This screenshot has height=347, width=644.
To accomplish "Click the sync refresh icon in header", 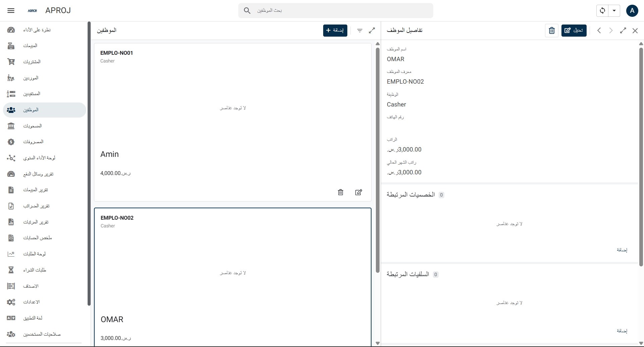I will click(x=602, y=10).
